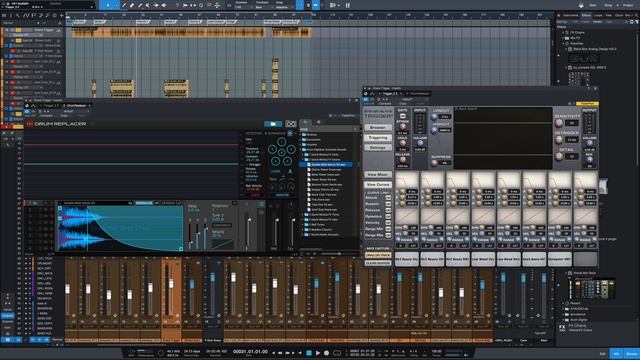
Task: Open the Browser button in Trigger
Action: click(378, 128)
